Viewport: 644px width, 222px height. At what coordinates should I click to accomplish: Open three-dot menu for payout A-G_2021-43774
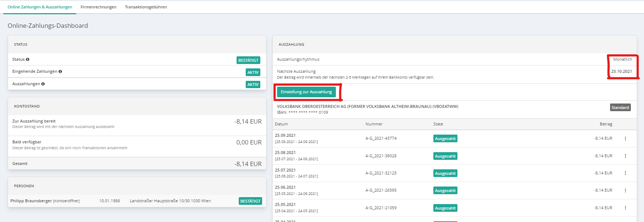(625, 139)
